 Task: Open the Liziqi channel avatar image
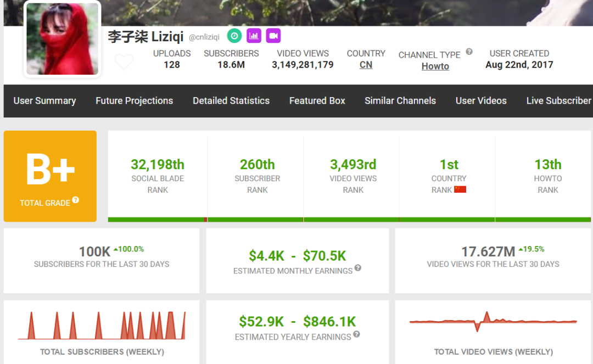63,38
